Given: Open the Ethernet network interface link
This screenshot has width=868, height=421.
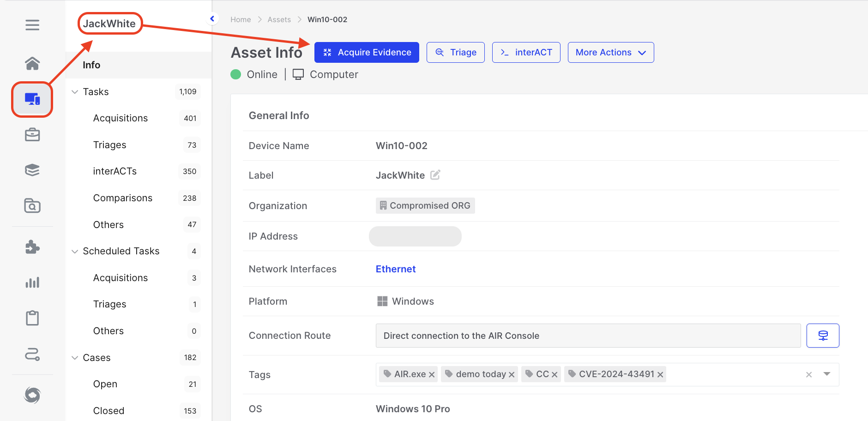Looking at the screenshot, I should click(396, 269).
